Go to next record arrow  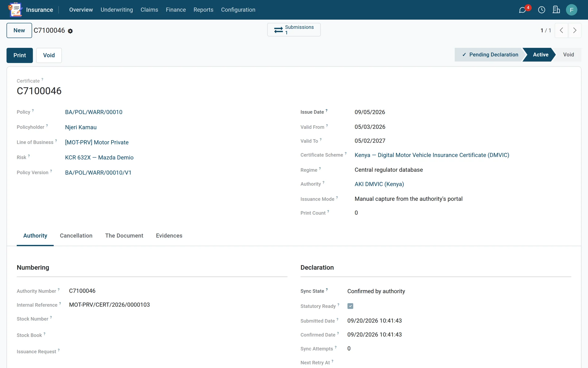click(575, 30)
